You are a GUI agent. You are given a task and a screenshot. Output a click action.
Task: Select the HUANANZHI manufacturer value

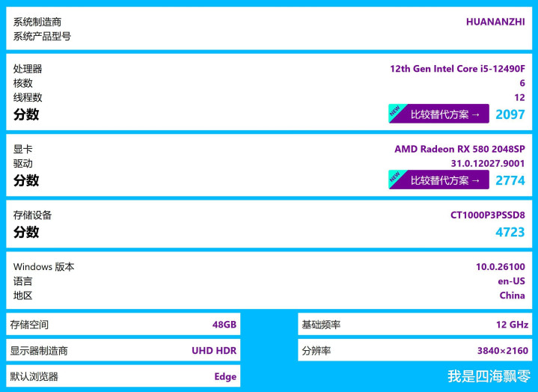pyautogui.click(x=495, y=22)
